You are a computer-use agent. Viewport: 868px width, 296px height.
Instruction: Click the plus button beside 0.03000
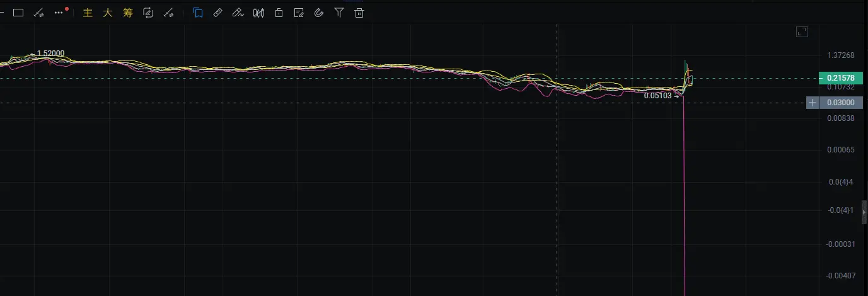point(813,103)
